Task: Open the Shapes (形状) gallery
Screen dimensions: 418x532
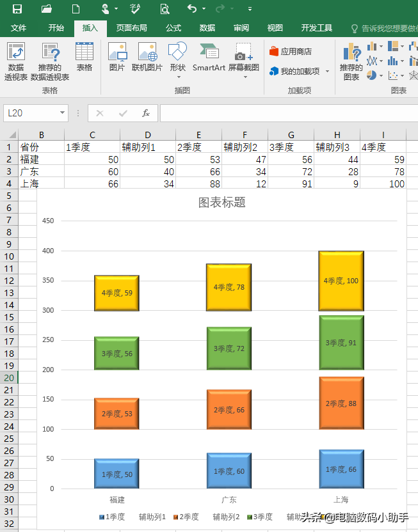Action: 177,60
